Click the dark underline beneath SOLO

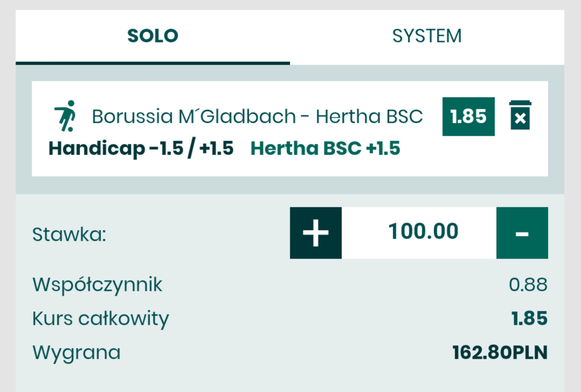point(153,63)
